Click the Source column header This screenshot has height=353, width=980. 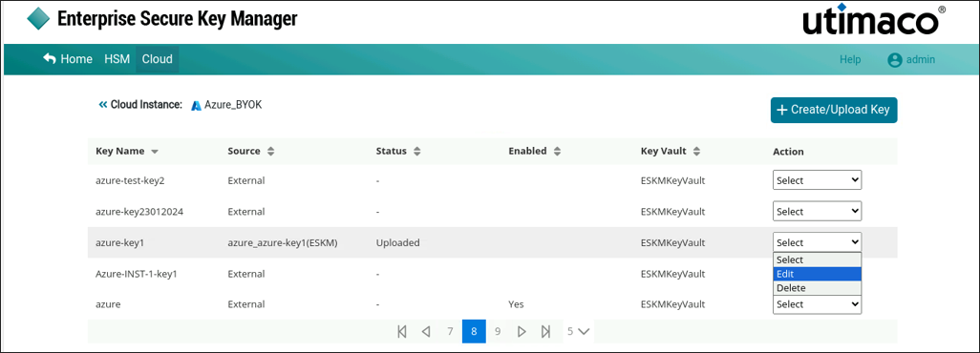click(244, 151)
